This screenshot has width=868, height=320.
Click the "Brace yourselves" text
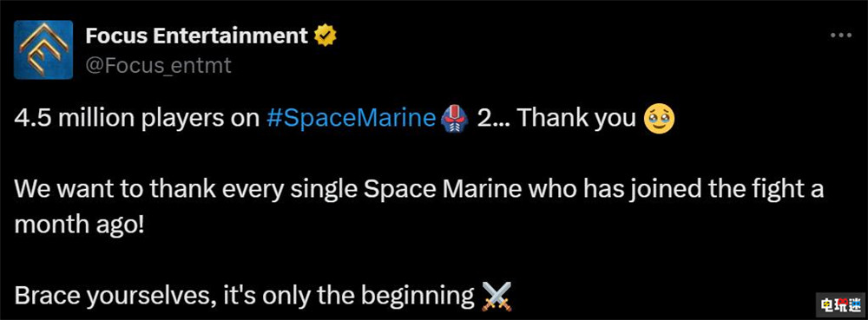[115, 297]
